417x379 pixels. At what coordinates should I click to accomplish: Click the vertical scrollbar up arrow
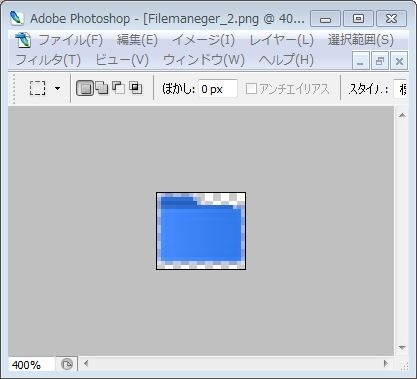click(402, 115)
